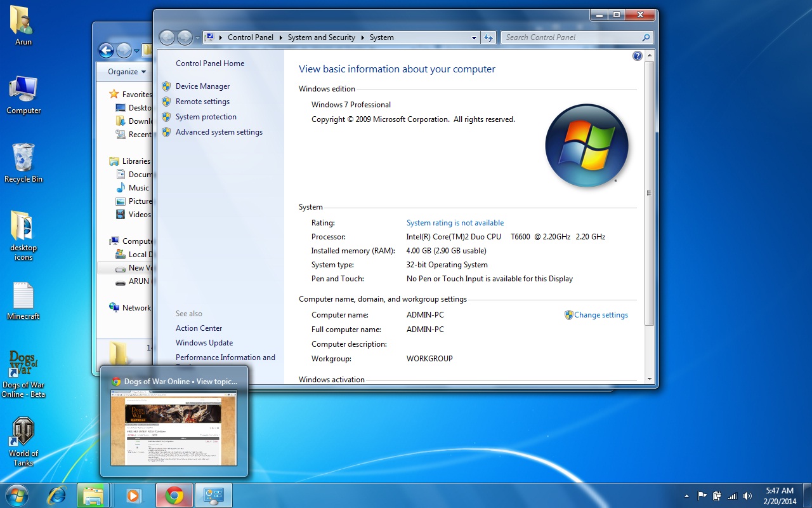The image size is (812, 508).
Task: Click 'WORKGROUP' value text
Action: click(429, 359)
